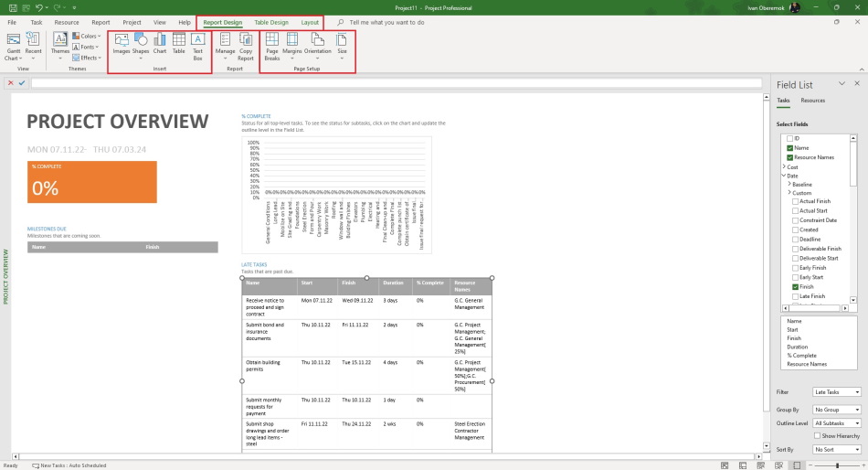
Task: Switch to Gantt Chart view in the status bar
Action: click(725, 465)
